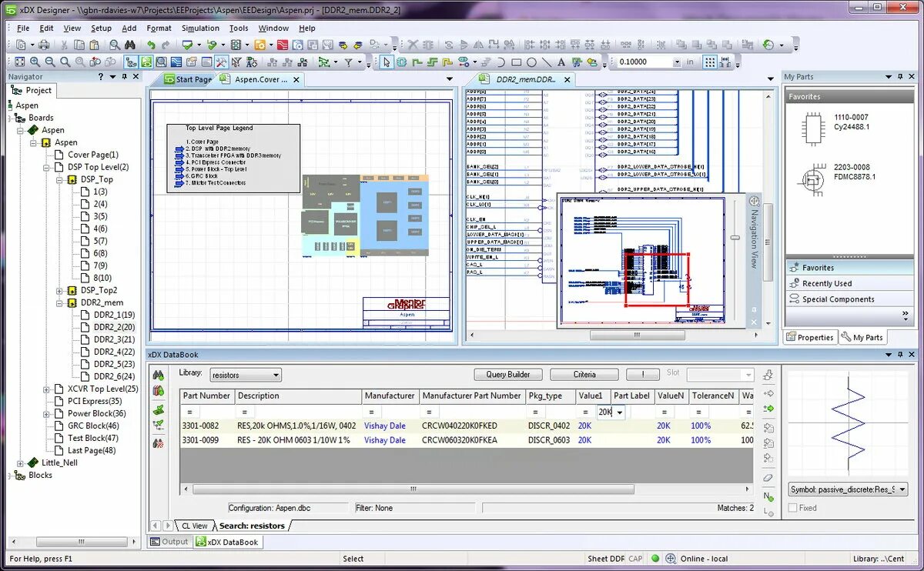Click the add-net 'N' icon in DataBook
The width and height of the screenshot is (924, 571).
(768, 496)
